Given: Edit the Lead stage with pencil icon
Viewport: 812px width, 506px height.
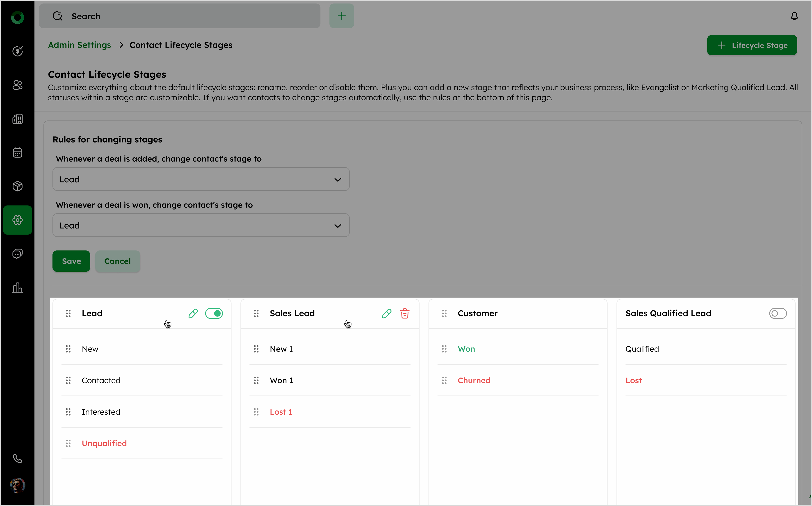Looking at the screenshot, I should (193, 314).
